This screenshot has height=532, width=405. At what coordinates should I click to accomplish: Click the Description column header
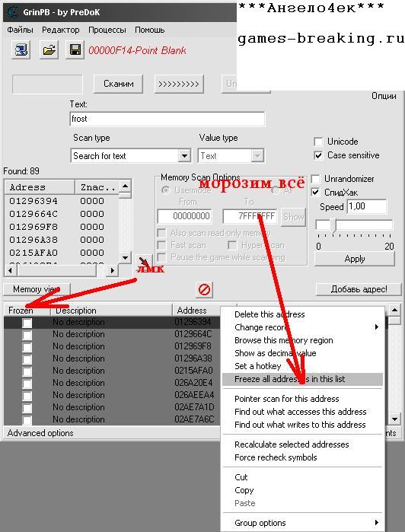(111, 310)
